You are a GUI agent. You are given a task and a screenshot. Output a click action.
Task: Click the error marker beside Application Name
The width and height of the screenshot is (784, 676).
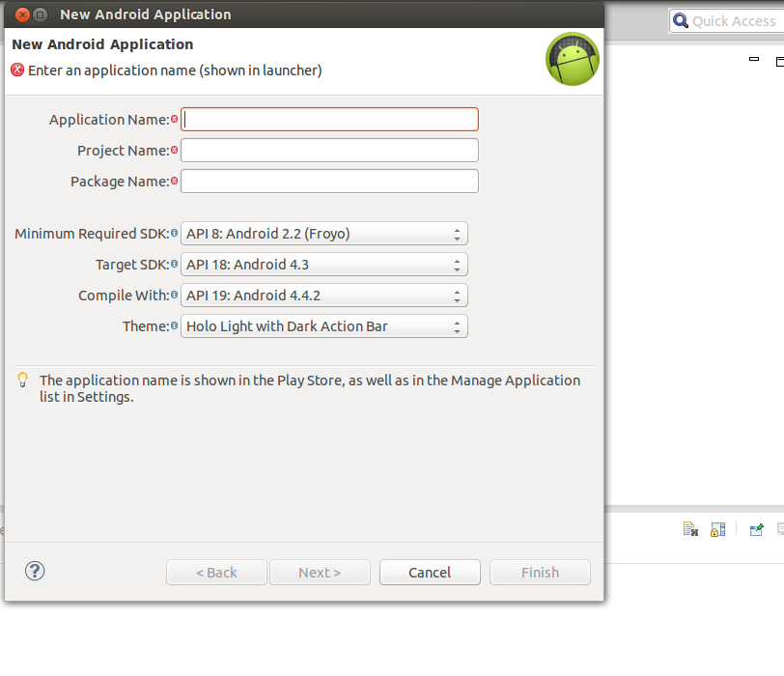[x=174, y=119]
